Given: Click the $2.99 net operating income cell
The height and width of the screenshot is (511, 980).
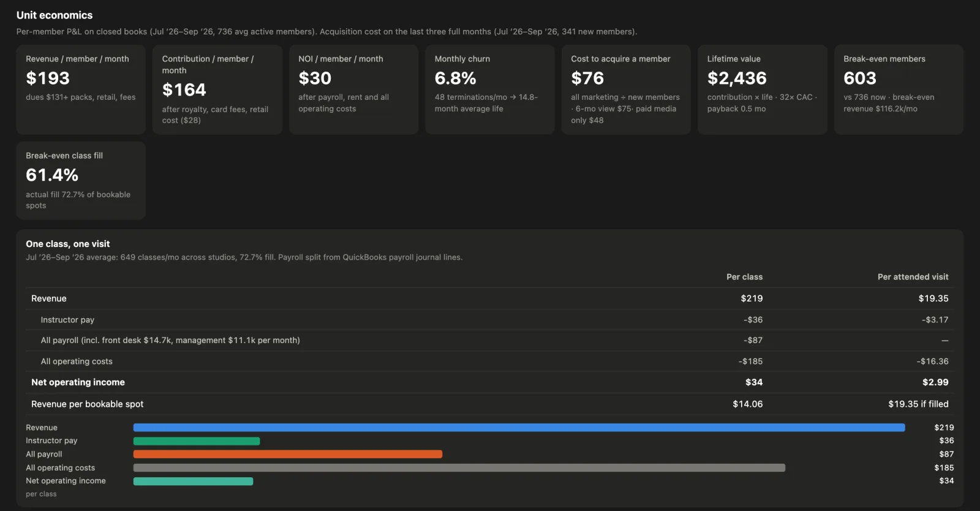Looking at the screenshot, I should [935, 382].
